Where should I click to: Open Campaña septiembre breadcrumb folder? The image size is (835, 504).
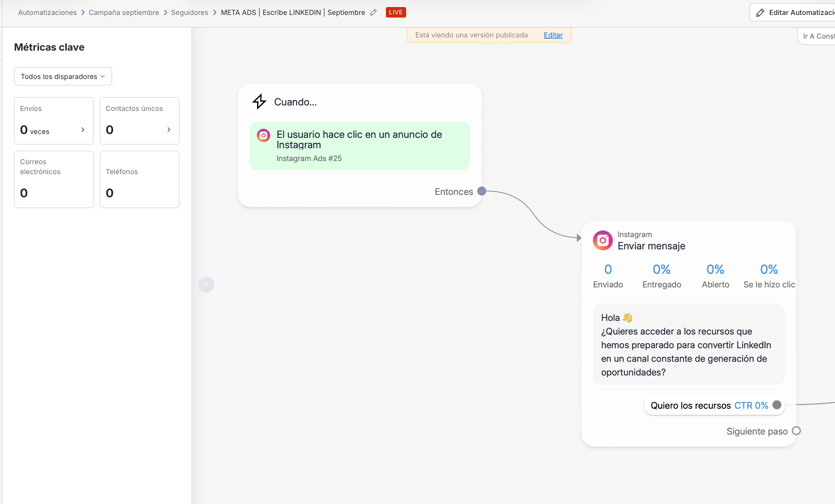pos(124,13)
